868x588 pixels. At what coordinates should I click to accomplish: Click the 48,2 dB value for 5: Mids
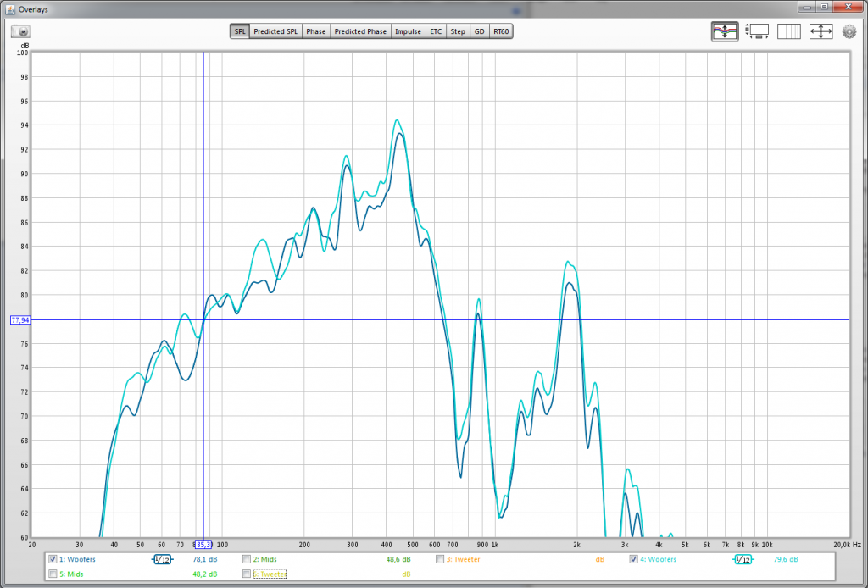pos(205,574)
